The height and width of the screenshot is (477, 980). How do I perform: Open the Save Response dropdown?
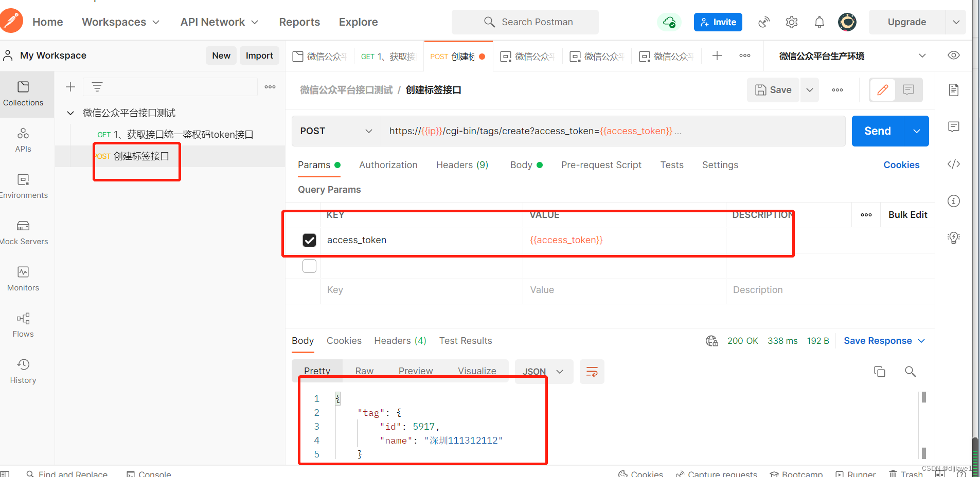coord(884,341)
